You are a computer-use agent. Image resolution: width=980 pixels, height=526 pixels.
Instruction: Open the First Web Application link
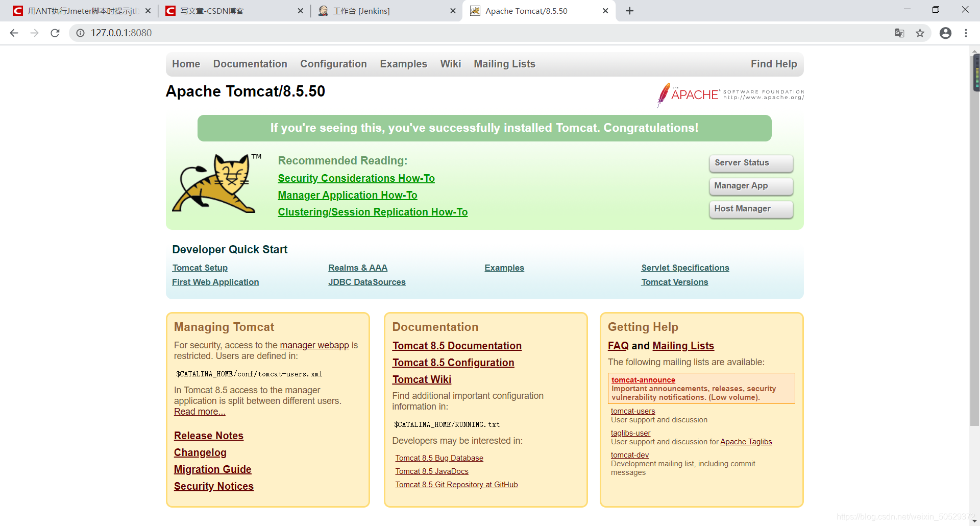tap(215, 282)
